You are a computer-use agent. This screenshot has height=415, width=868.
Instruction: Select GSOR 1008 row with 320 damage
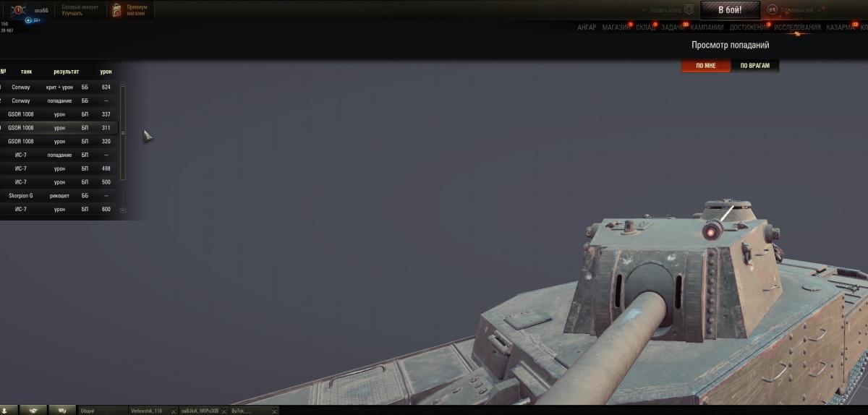coord(58,141)
